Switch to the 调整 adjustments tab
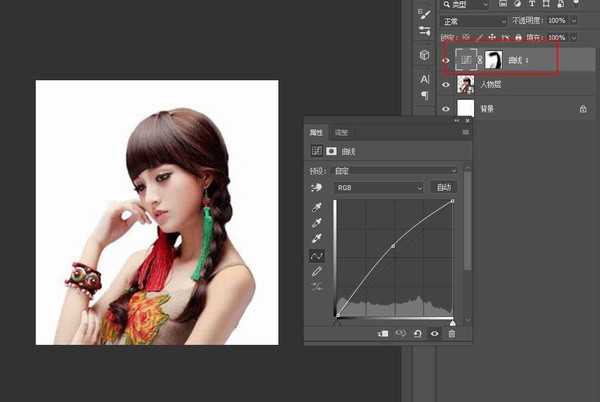The image size is (600, 402). coord(341,132)
